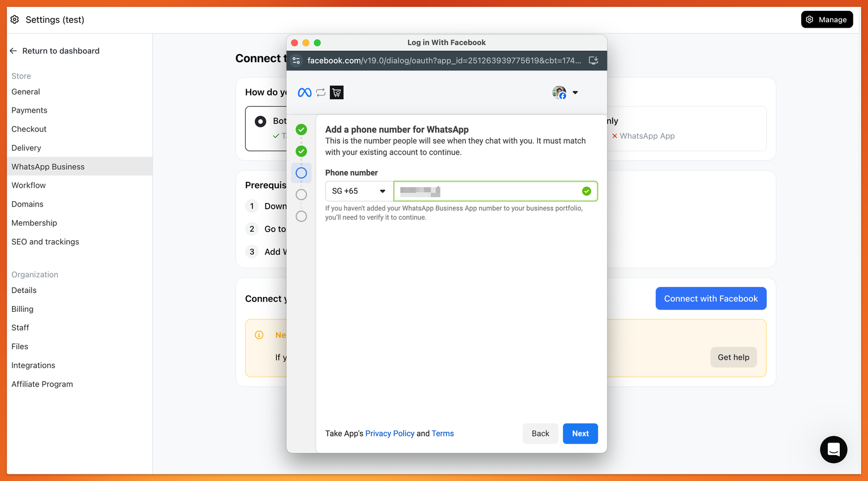
Task: Open Membership settings
Action: [x=34, y=223]
